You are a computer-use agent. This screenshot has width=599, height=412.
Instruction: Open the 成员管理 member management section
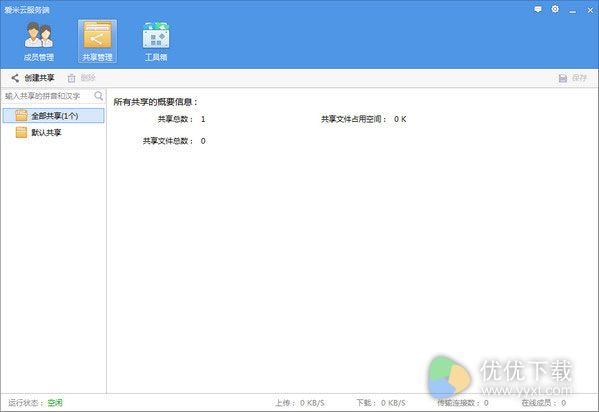point(39,41)
